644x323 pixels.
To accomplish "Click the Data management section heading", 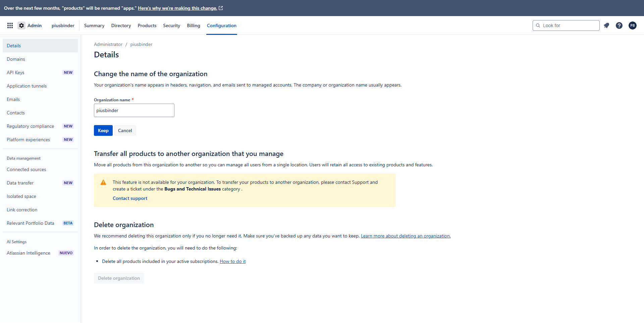I will tap(23, 158).
